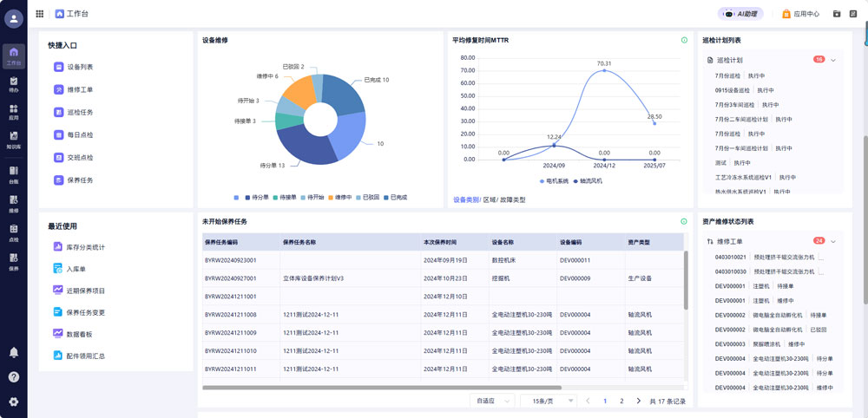This screenshot has width=868, height=418.
Task: Open the 点检 sidebar icon
Action: tap(13, 233)
